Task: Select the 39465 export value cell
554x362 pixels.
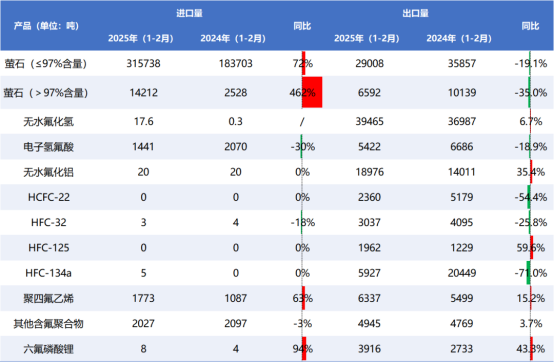Action: click(x=370, y=121)
